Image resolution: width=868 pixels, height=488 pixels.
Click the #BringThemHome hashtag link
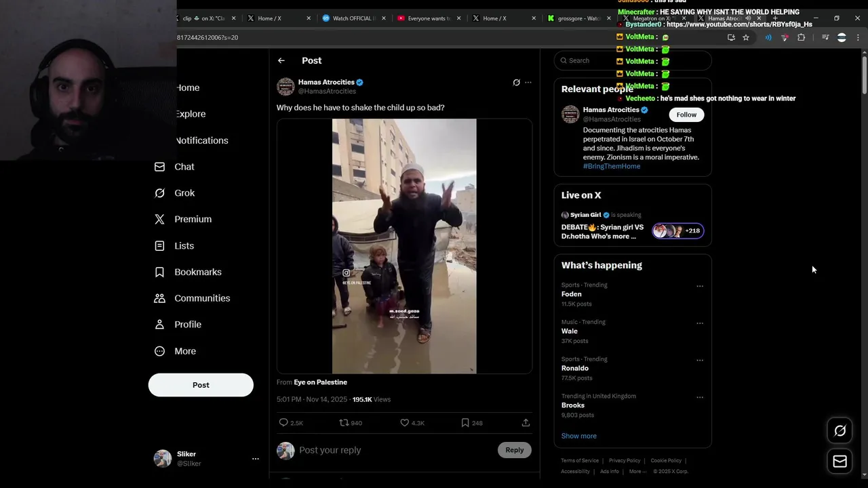(612, 166)
